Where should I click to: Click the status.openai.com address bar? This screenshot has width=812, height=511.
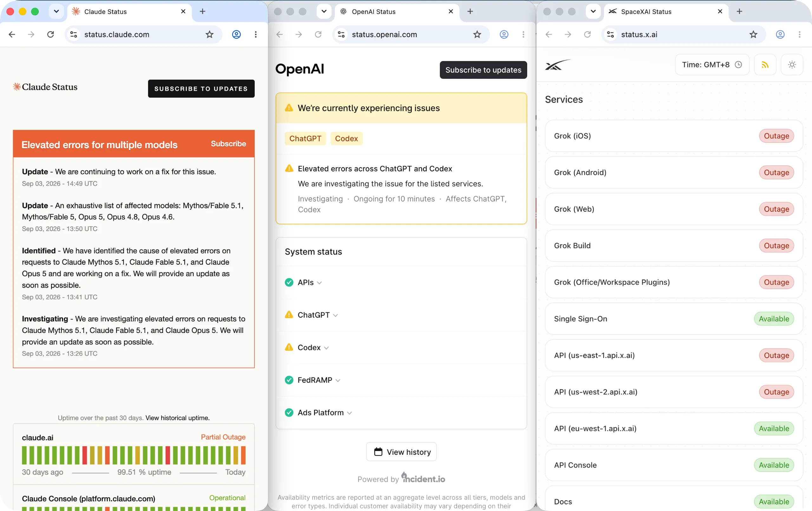point(411,34)
